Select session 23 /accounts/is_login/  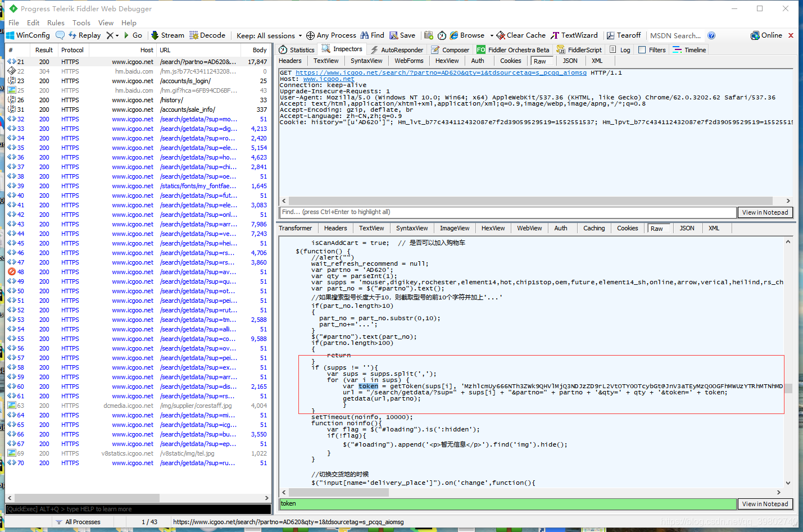(138, 81)
